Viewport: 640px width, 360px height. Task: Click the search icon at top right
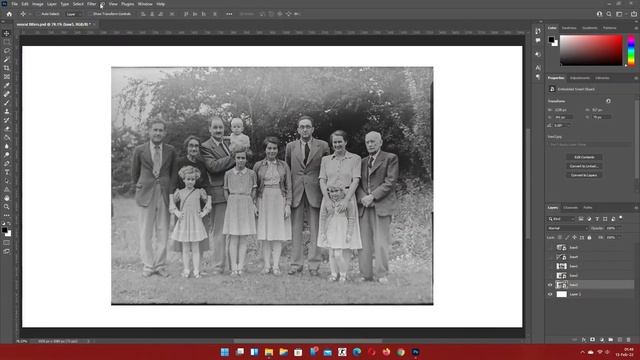pos(609,14)
